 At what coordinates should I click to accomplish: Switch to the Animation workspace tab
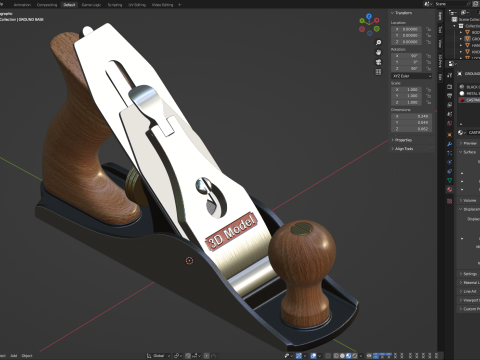(22, 5)
